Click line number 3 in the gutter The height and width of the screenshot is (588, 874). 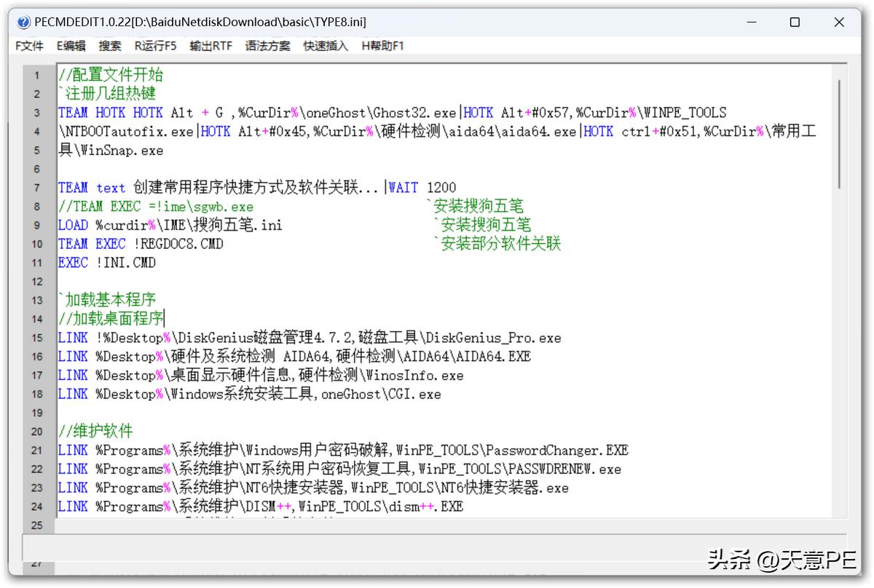37,112
